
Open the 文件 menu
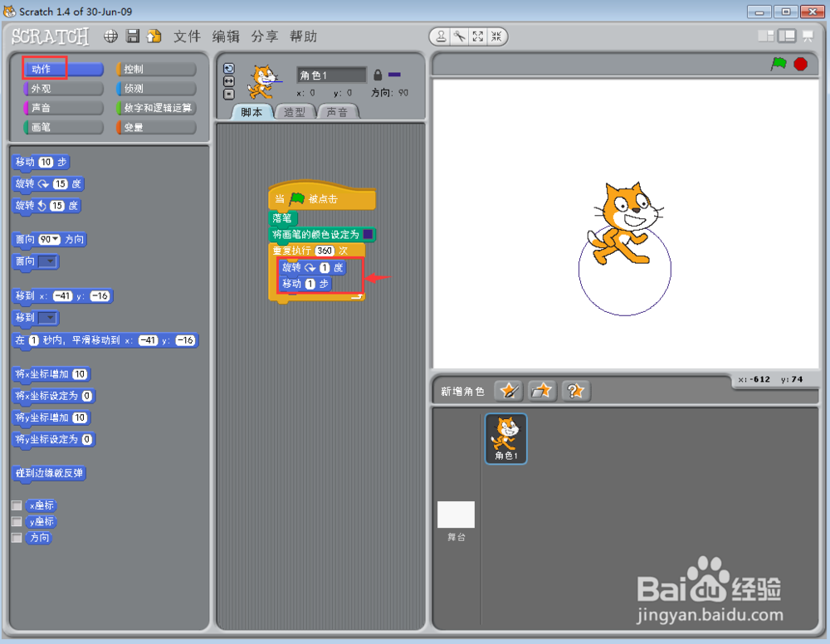(187, 36)
